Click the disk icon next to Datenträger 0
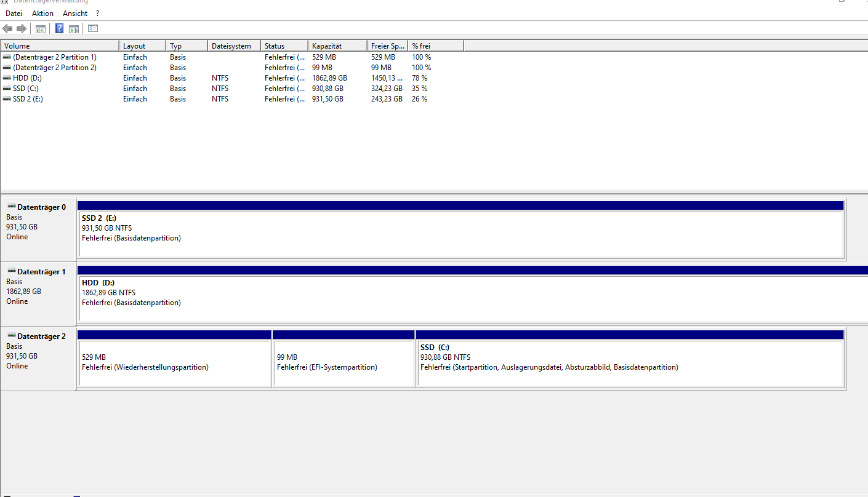Image resolution: width=868 pixels, height=497 pixels. [x=12, y=207]
